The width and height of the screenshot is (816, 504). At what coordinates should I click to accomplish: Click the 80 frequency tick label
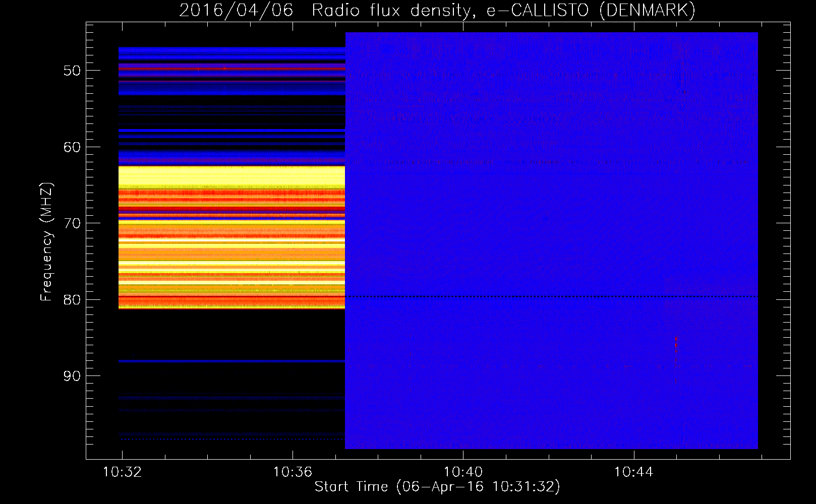tap(72, 300)
